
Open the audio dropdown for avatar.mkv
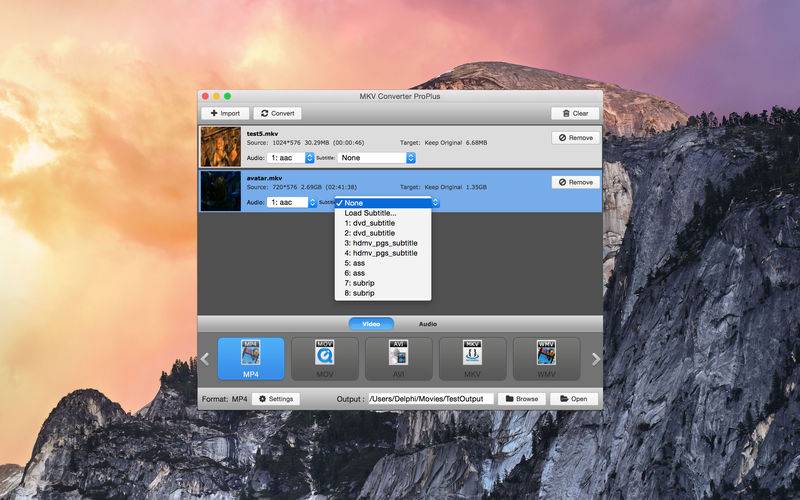click(292, 203)
